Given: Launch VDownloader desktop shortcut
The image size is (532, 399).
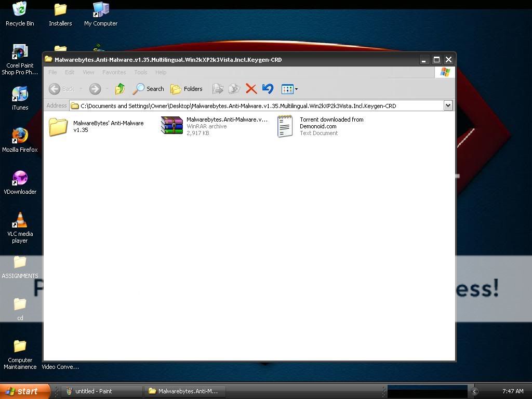Looking at the screenshot, I should point(20,182).
